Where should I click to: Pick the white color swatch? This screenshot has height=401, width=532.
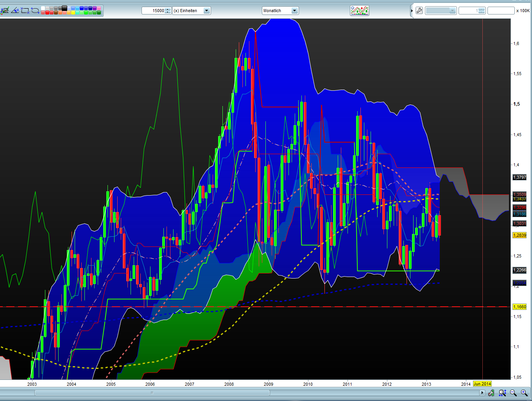(43, 8)
